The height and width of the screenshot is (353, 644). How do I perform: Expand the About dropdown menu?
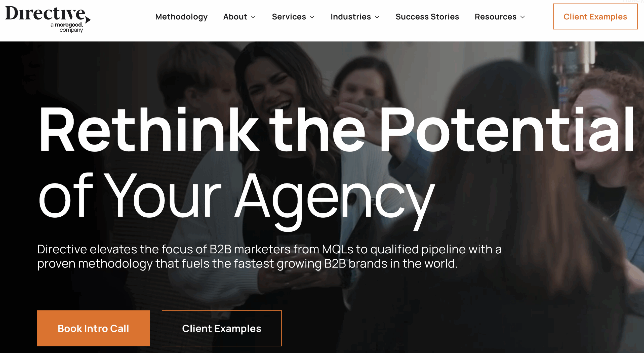coord(239,17)
